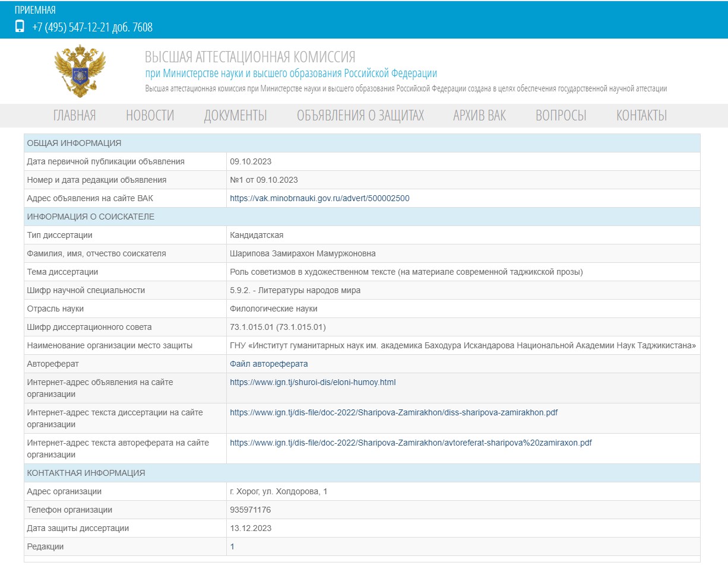Click revision number 1 link in Редакции row
This screenshot has height=569, width=728.
tap(232, 546)
